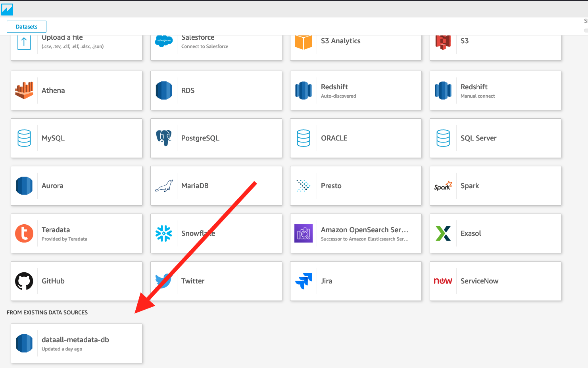Choose Redshift Auto-discovered icon
This screenshot has height=368, width=588.
pos(304,91)
